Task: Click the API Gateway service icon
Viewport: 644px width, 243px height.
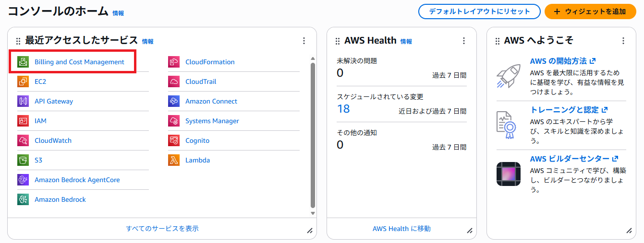Action: [x=23, y=101]
